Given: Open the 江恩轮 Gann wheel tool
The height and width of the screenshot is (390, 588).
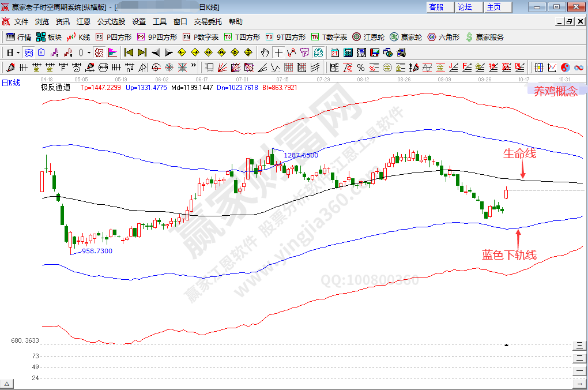Looking at the screenshot, I should pyautogui.click(x=368, y=37).
